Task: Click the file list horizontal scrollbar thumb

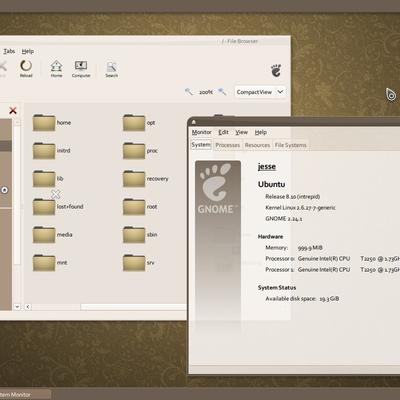Action: coord(133,307)
